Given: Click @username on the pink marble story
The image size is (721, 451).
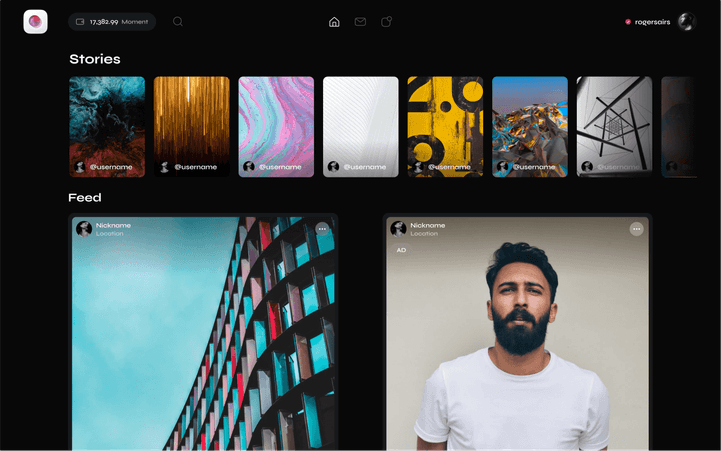Looking at the screenshot, I should [280, 167].
